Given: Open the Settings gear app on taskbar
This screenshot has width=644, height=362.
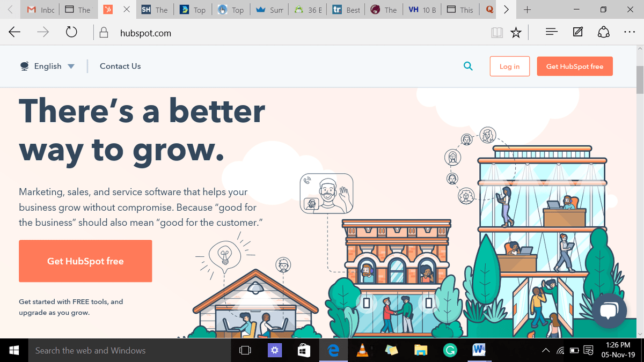Looking at the screenshot, I should coord(274,350).
